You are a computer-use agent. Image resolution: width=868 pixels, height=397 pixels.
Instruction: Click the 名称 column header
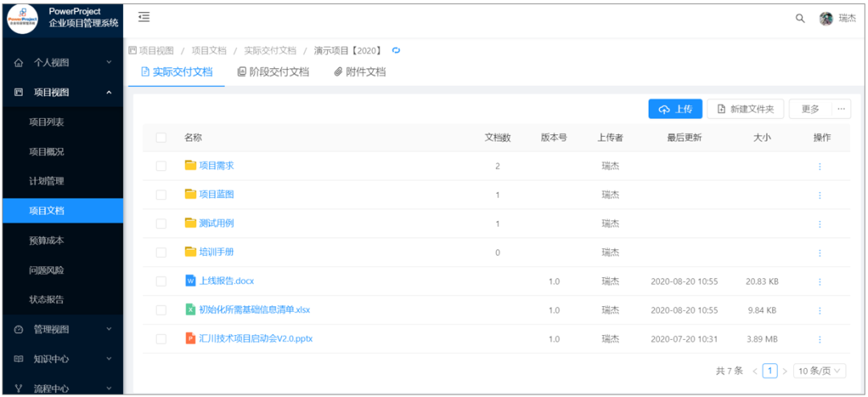tap(193, 138)
